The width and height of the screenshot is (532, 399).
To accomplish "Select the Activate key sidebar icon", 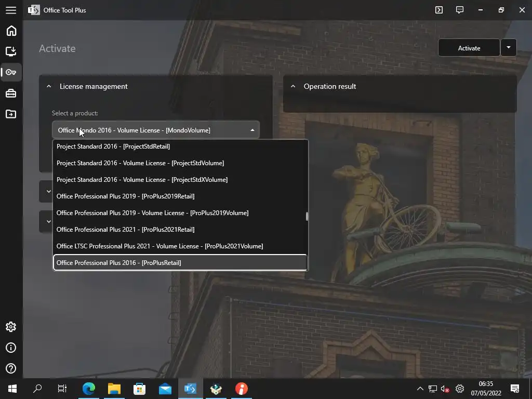I will pos(11,72).
